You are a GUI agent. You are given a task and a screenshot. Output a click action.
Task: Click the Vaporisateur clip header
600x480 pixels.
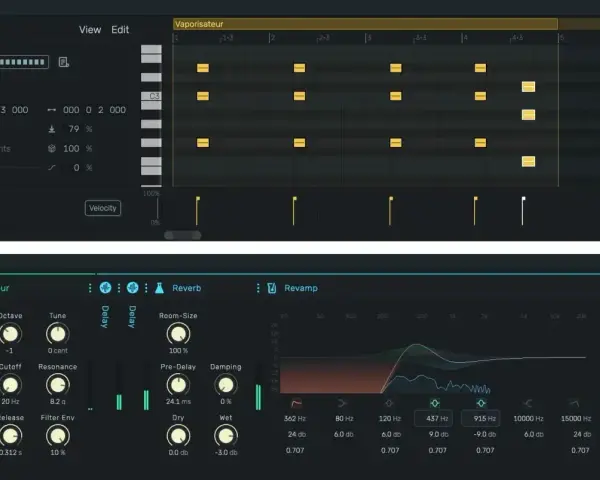[365, 24]
